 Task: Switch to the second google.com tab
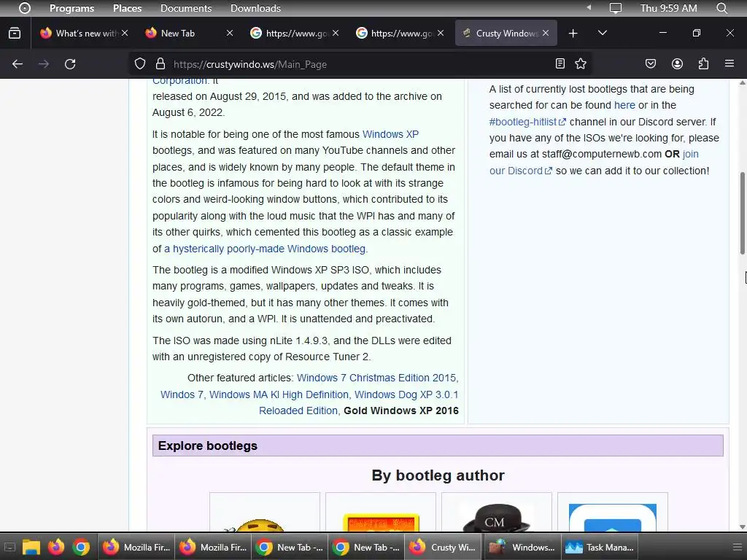[399, 33]
